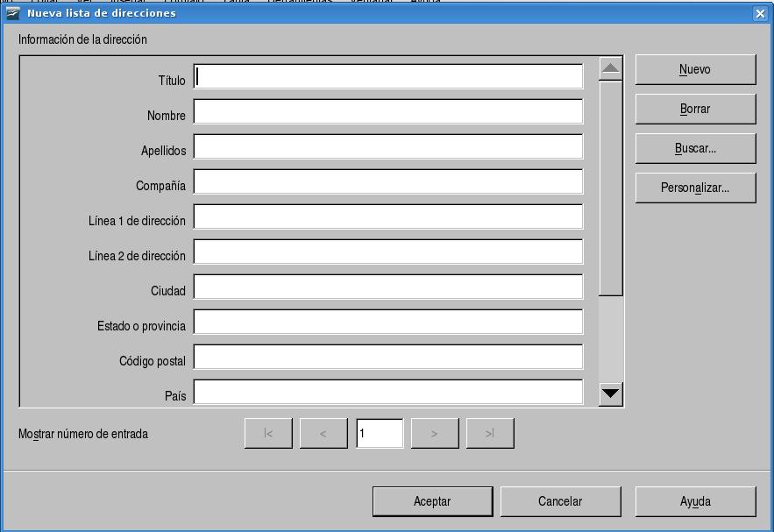This screenshot has width=774, height=532.
Task: Open the Personalizar options
Action: coord(695,188)
